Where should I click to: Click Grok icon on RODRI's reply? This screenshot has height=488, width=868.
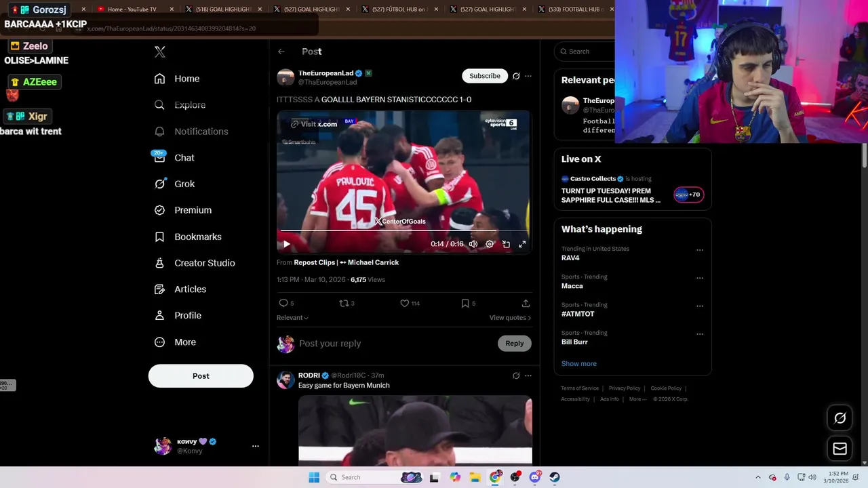[516, 375]
